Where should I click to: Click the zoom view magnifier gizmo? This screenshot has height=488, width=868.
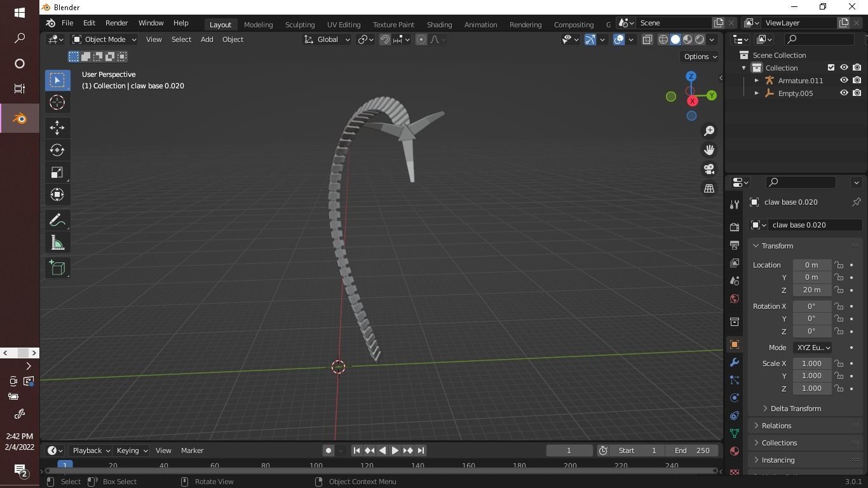pyautogui.click(x=709, y=130)
